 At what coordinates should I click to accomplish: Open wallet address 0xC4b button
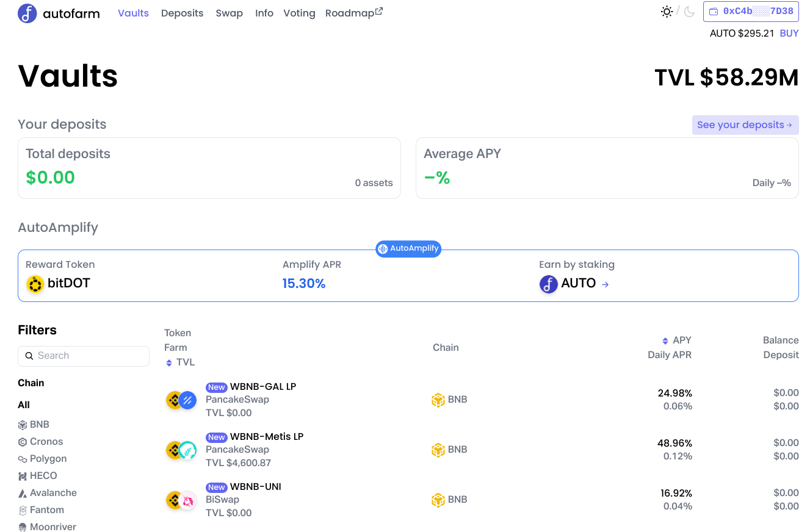pyautogui.click(x=751, y=11)
